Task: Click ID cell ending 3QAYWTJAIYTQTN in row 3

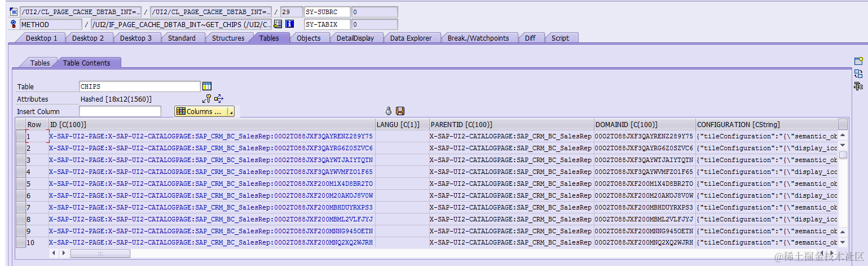Action: tap(211, 160)
